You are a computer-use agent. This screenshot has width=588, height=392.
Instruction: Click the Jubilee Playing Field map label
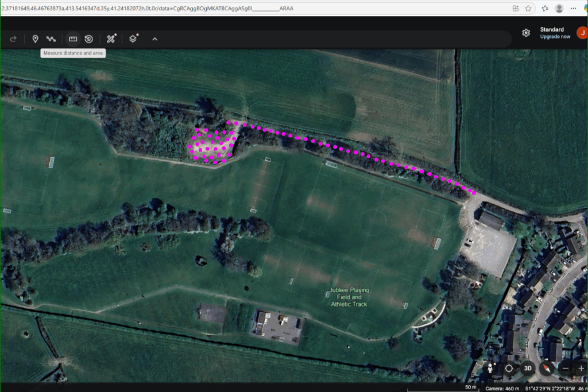(x=349, y=297)
